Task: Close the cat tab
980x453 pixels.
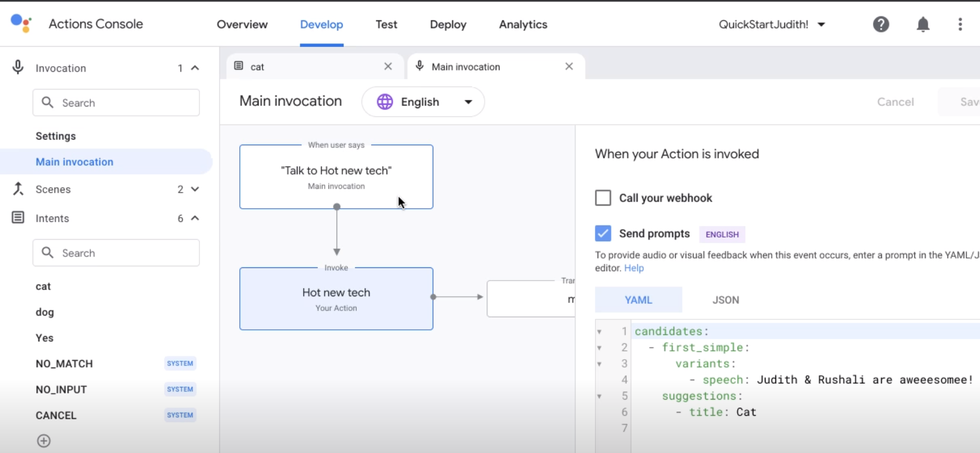Action: click(x=388, y=66)
